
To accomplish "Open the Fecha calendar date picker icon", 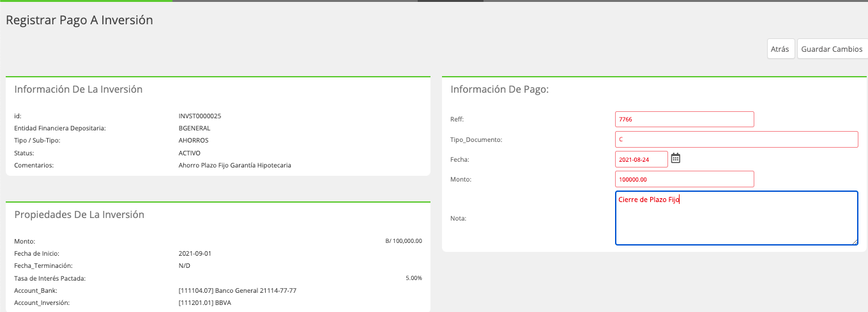I will point(676,158).
